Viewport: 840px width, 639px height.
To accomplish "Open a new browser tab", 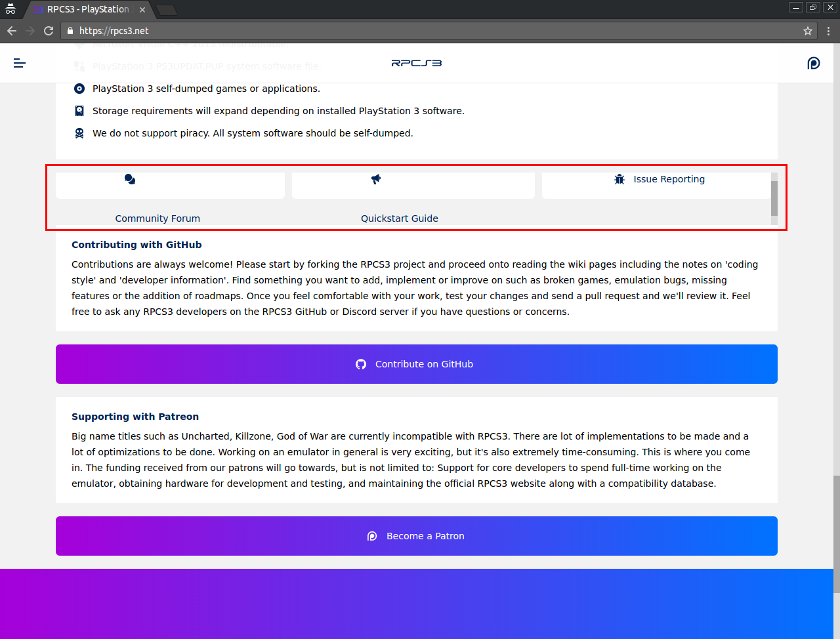I will pos(167,10).
